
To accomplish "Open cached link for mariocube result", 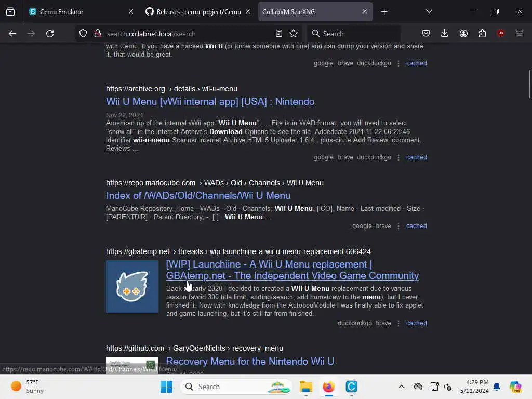I will [417, 226].
